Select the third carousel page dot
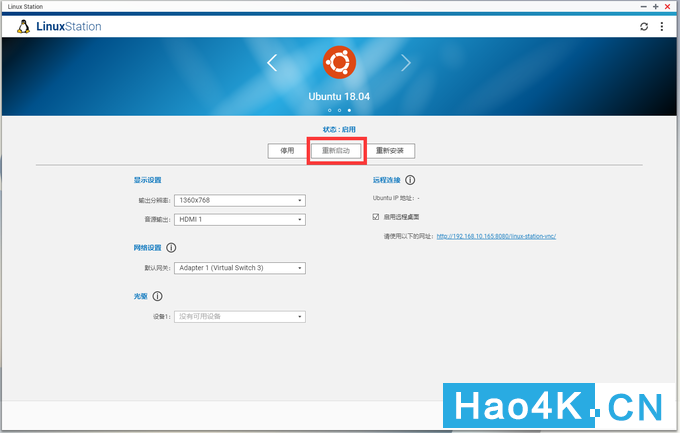This screenshot has width=680, height=433. [349, 110]
